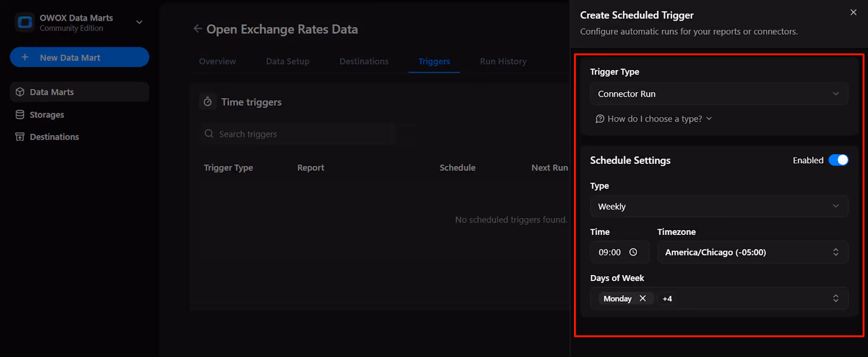Click the help chat bubble icon
The height and width of the screenshot is (357, 868).
point(600,119)
